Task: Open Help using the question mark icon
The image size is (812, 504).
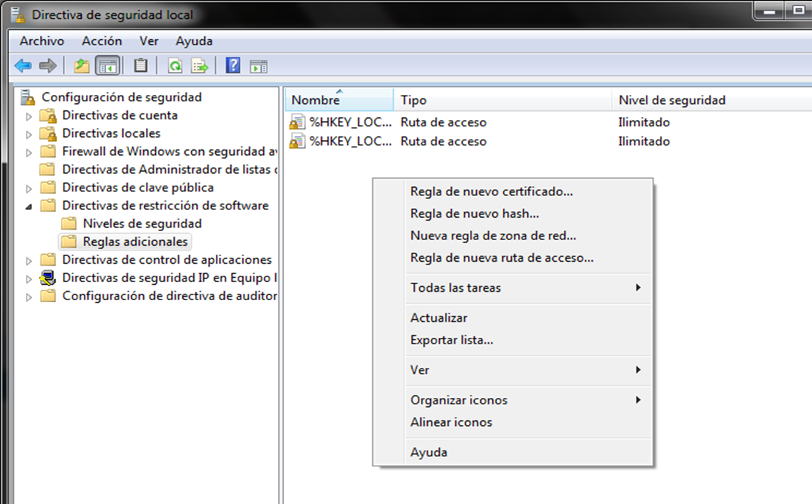Action: (233, 66)
